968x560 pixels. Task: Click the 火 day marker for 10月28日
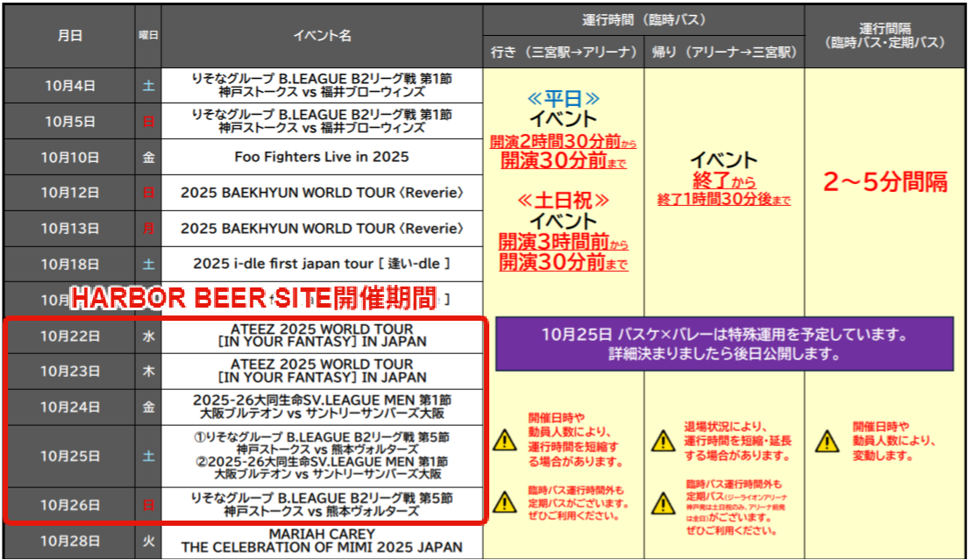click(148, 542)
